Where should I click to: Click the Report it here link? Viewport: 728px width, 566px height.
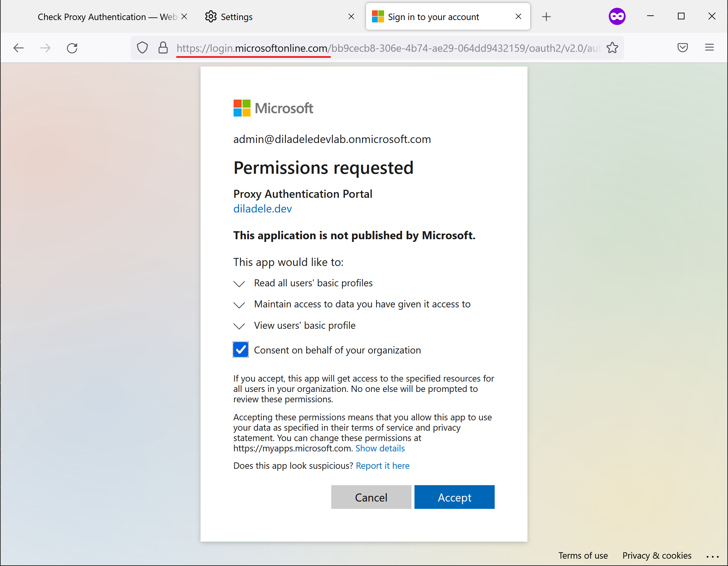pyautogui.click(x=383, y=466)
